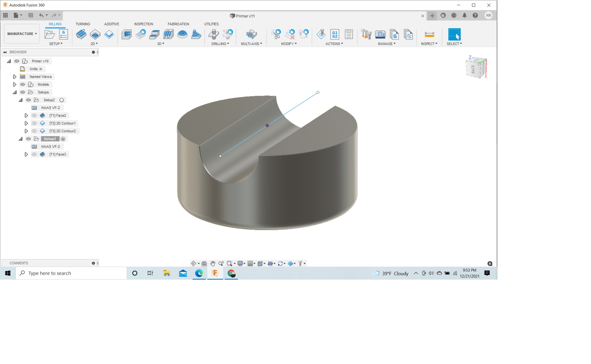
Task: Select the 3D Scallop toolpath icon
Action: [182, 34]
